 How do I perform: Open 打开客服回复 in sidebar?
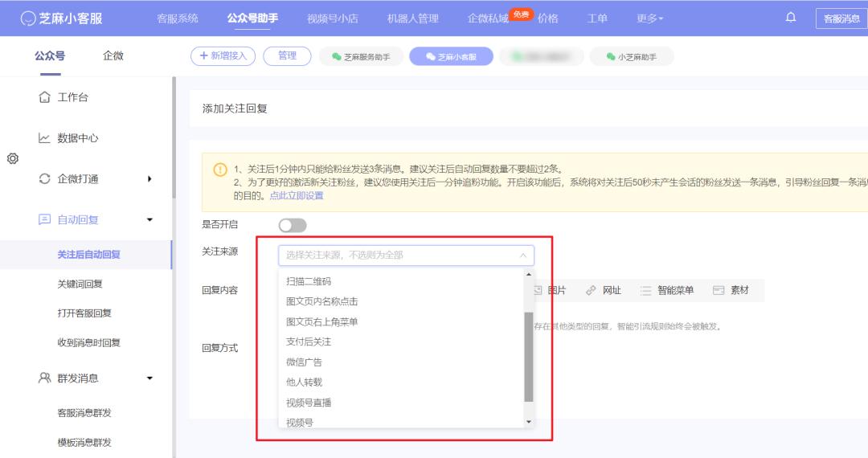coord(84,313)
